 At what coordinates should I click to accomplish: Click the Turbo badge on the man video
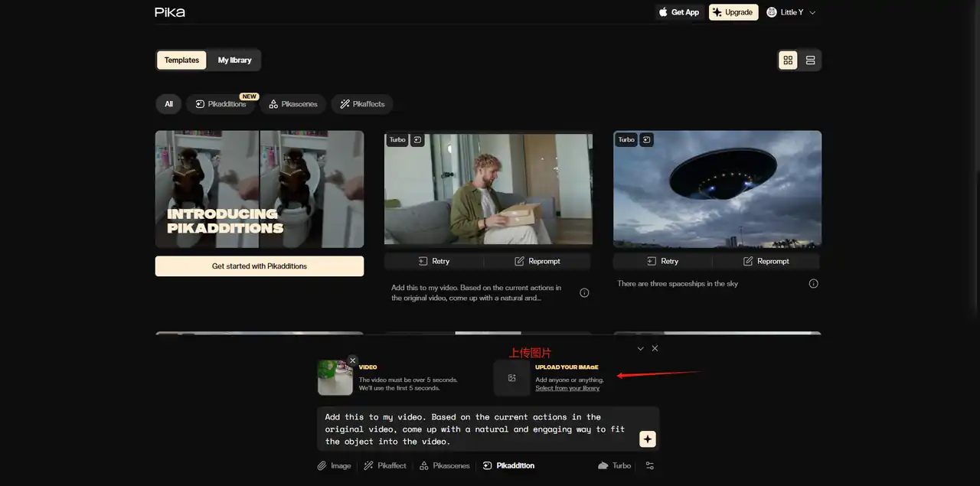[397, 140]
